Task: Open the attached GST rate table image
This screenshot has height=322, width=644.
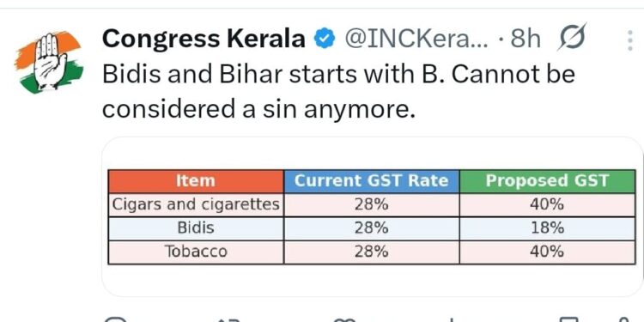Action: 372,217
